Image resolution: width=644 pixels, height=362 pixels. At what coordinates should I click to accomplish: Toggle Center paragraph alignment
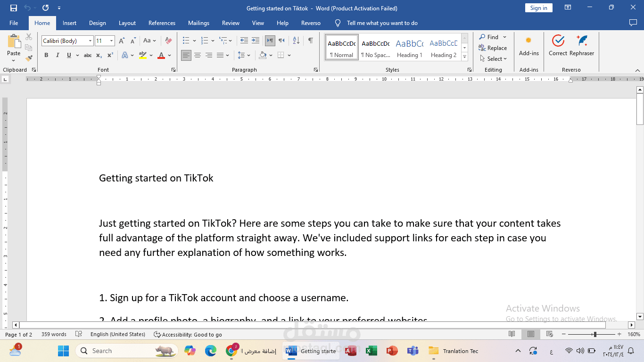click(x=198, y=55)
